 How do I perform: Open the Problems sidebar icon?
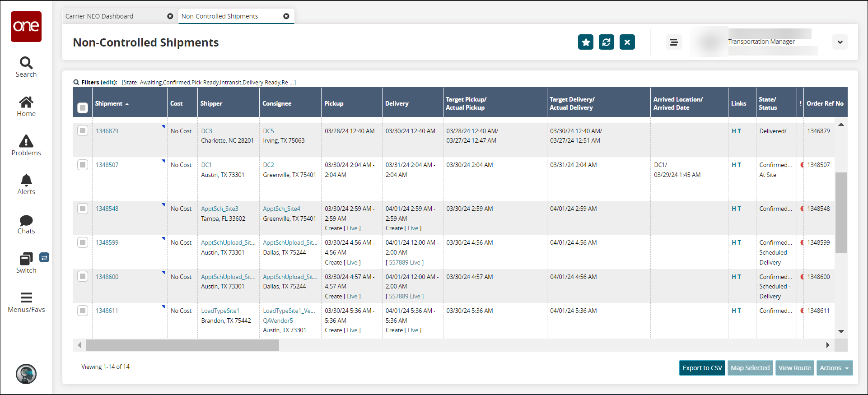(x=26, y=145)
